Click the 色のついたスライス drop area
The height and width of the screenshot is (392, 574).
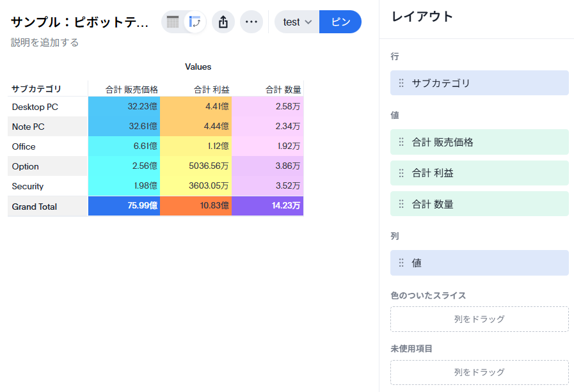(x=479, y=319)
